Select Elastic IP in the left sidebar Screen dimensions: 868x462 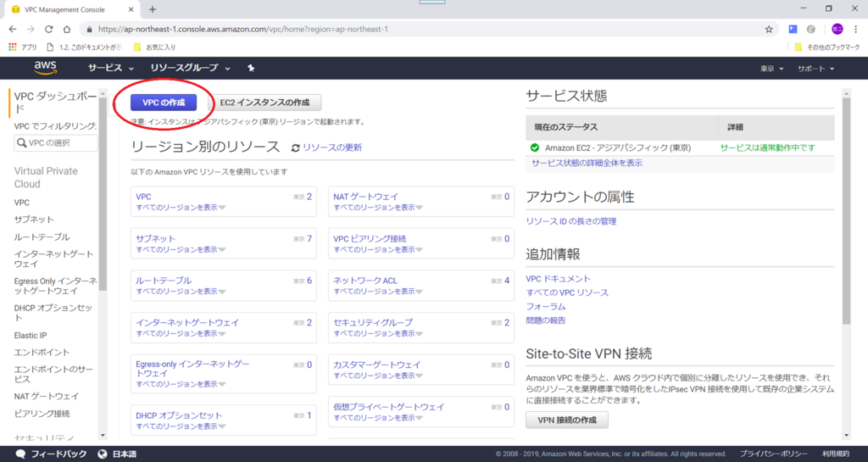(x=31, y=336)
